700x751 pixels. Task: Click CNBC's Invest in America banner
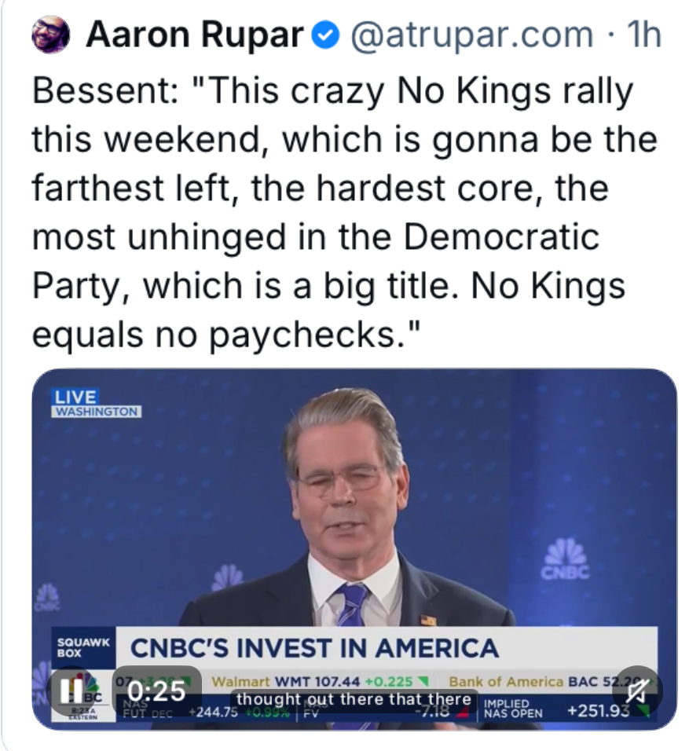314,648
